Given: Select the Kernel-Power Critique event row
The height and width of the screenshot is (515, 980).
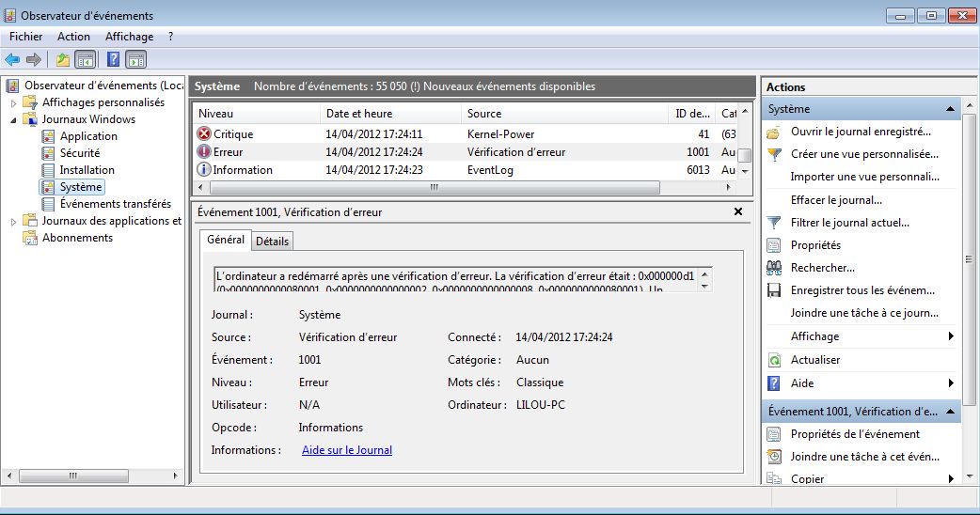Looking at the screenshot, I should [x=466, y=134].
